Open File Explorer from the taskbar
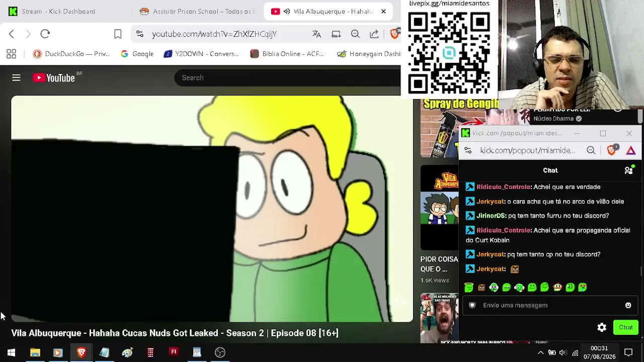The width and height of the screenshot is (644, 362). (x=35, y=352)
